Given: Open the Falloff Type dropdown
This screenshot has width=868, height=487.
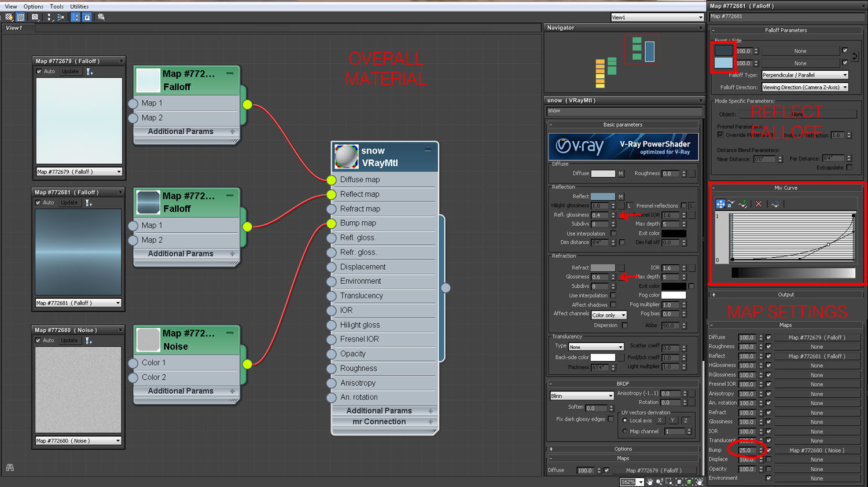Looking at the screenshot, I should click(x=804, y=75).
